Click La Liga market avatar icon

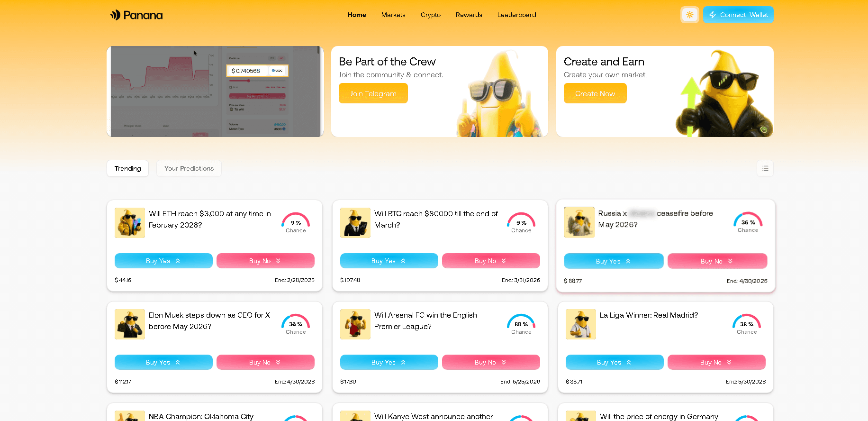[581, 324]
